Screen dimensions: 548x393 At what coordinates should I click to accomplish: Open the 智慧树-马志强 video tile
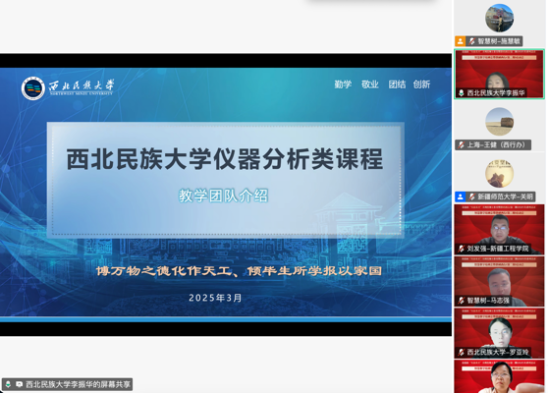tap(499, 281)
